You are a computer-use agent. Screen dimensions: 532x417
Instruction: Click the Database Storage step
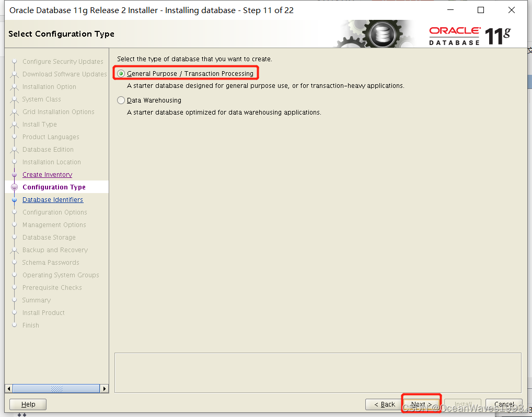pyautogui.click(x=49, y=238)
